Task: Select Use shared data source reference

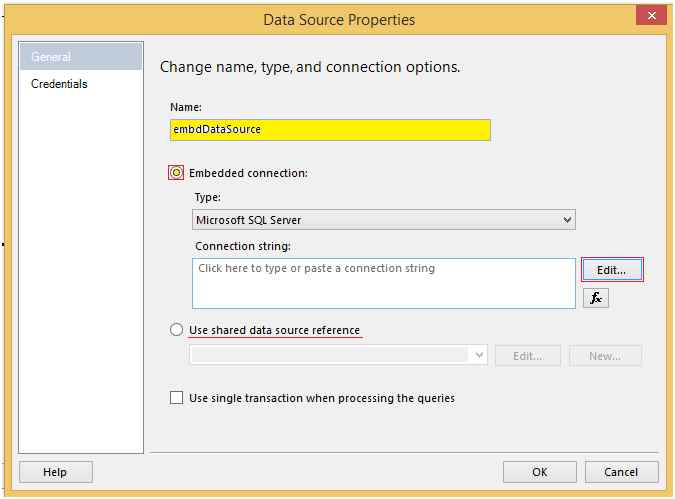Action: coord(177,330)
